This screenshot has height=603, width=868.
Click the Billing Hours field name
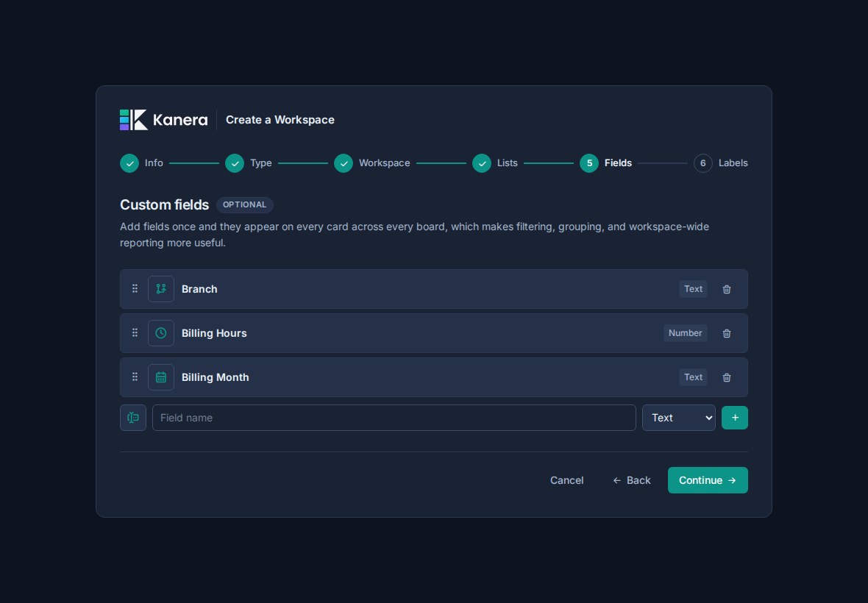click(214, 334)
